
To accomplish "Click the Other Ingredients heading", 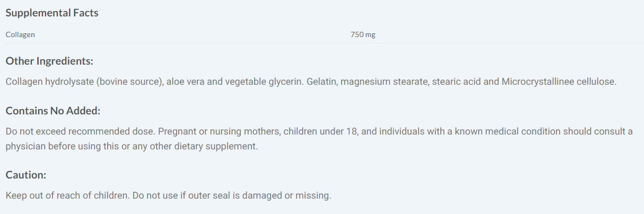I will (x=49, y=61).
